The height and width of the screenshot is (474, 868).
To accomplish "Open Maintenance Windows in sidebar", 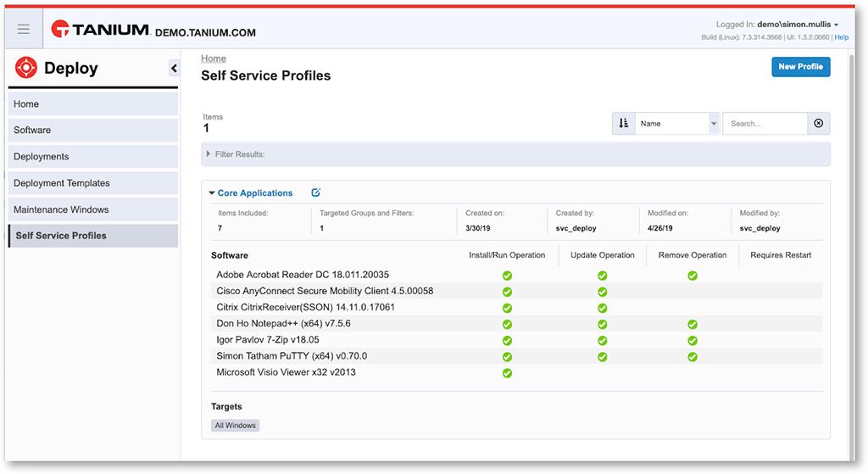I will point(93,209).
